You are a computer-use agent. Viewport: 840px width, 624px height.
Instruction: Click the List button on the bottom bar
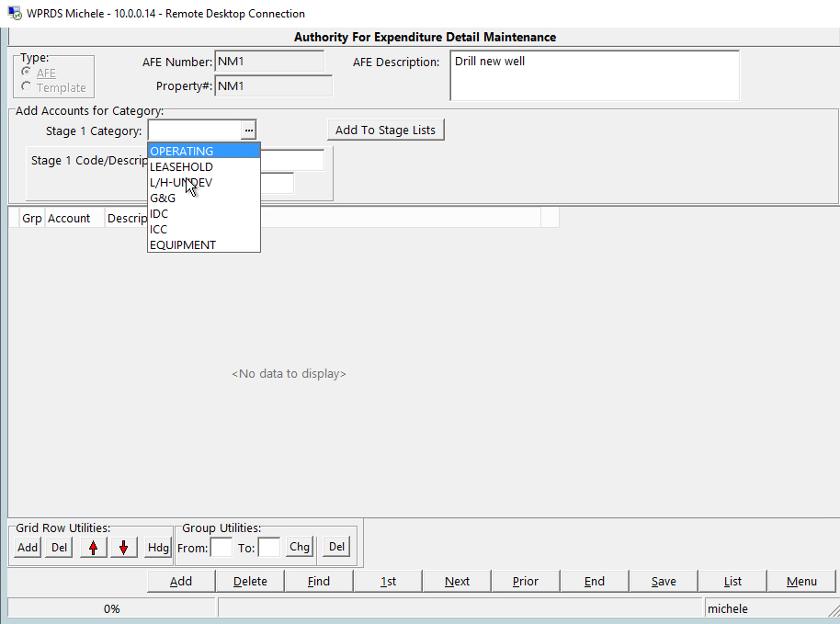click(732, 581)
